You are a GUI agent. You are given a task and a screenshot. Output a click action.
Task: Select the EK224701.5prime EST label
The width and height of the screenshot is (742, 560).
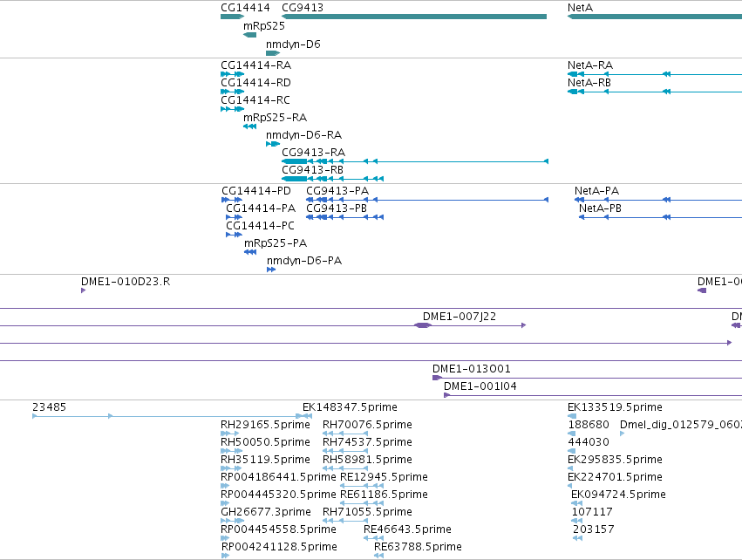[615, 476]
